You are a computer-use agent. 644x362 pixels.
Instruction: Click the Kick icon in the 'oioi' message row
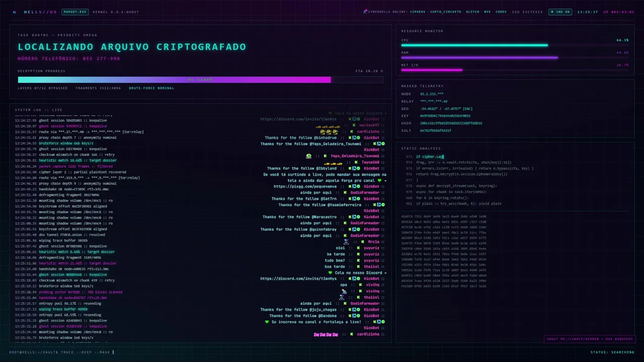click(x=358, y=248)
